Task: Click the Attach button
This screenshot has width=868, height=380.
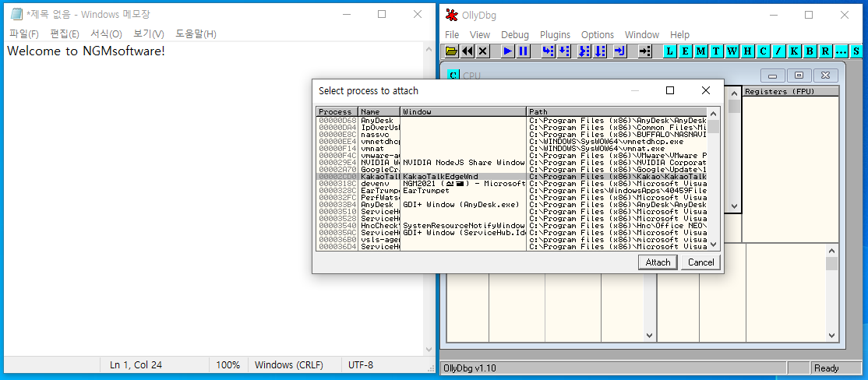Action: 658,262
